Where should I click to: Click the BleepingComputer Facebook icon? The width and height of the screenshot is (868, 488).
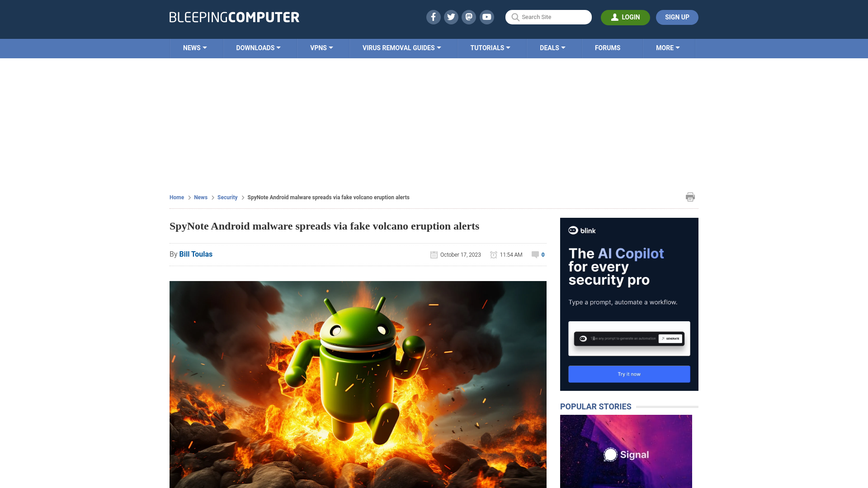pyautogui.click(x=433, y=17)
